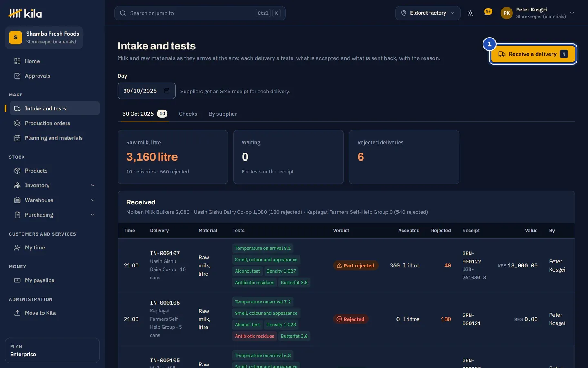Click the Kila logo
The width and height of the screenshot is (588, 368).
click(25, 13)
